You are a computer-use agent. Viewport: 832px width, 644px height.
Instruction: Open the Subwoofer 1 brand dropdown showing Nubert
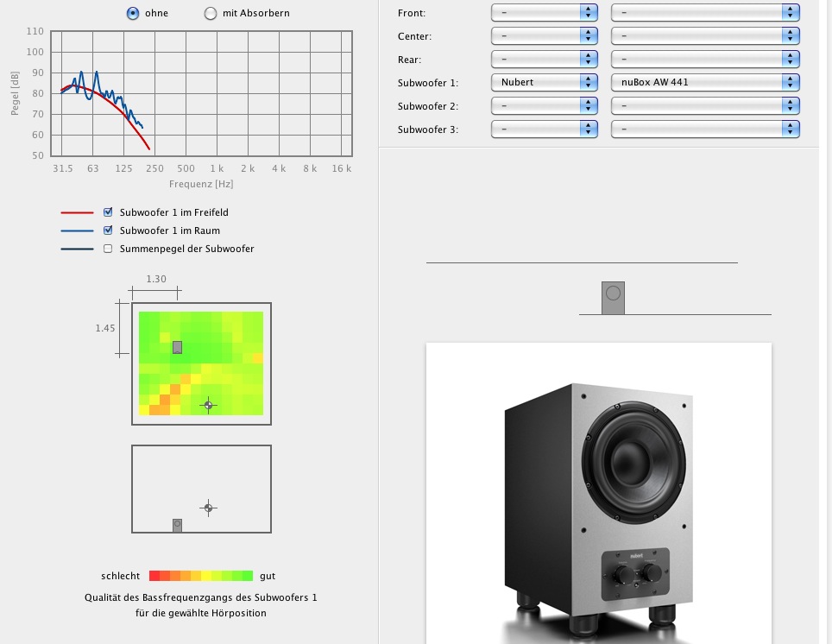[x=544, y=82]
